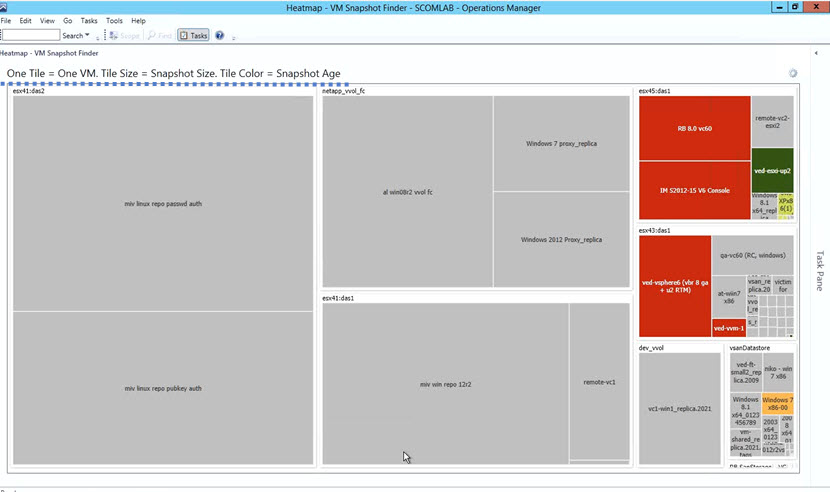This screenshot has height=492, width=830.
Task: Click the red ved-vvm-1 tile
Action: (x=729, y=328)
